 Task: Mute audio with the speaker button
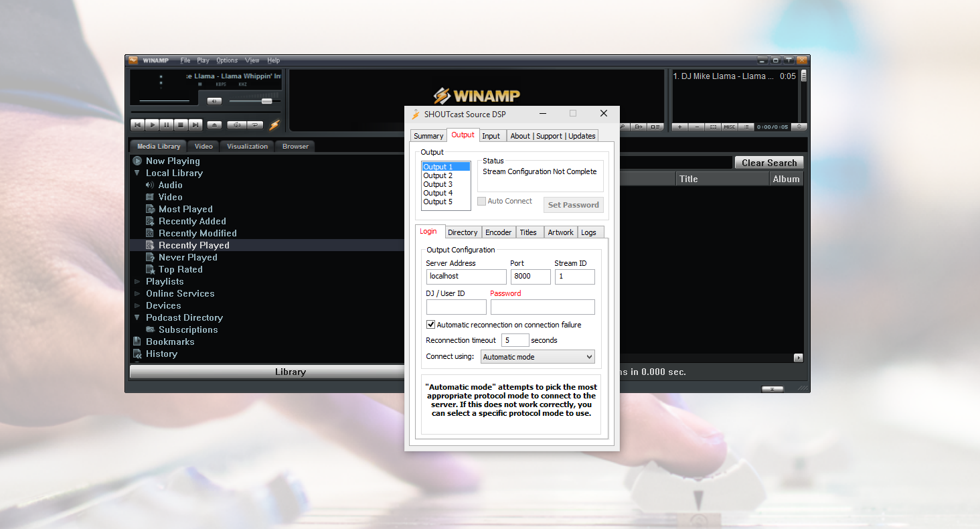[x=214, y=101]
